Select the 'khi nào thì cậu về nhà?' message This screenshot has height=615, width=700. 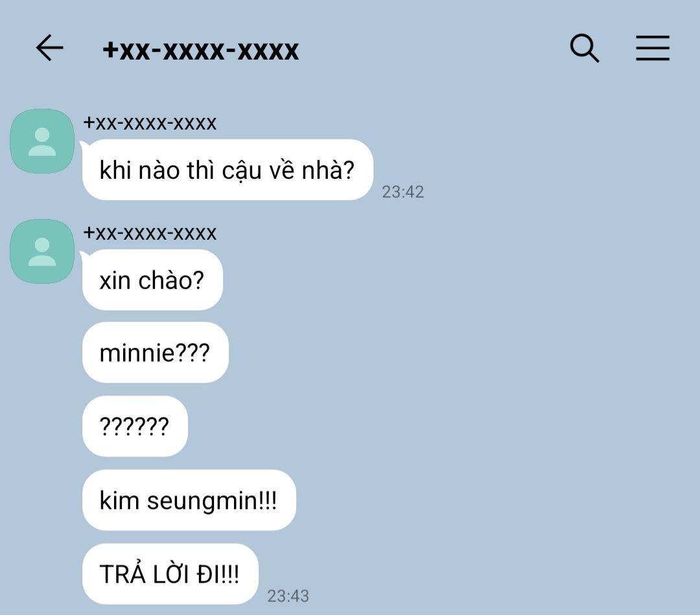coord(227,170)
